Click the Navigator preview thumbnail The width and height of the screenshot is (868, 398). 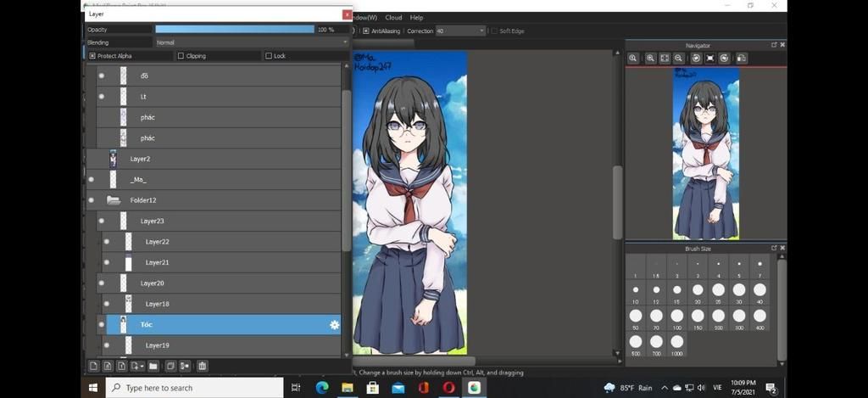(706, 154)
